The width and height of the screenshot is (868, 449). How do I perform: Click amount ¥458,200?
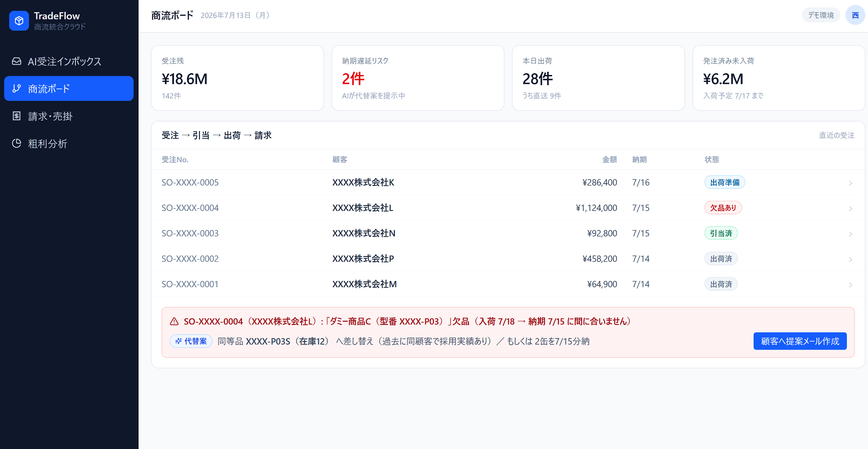pos(600,259)
